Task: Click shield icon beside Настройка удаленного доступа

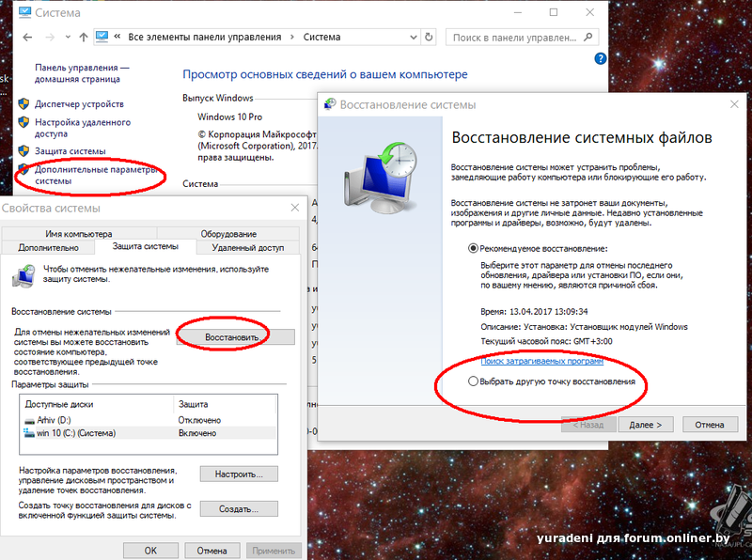Action: pyautogui.click(x=23, y=122)
